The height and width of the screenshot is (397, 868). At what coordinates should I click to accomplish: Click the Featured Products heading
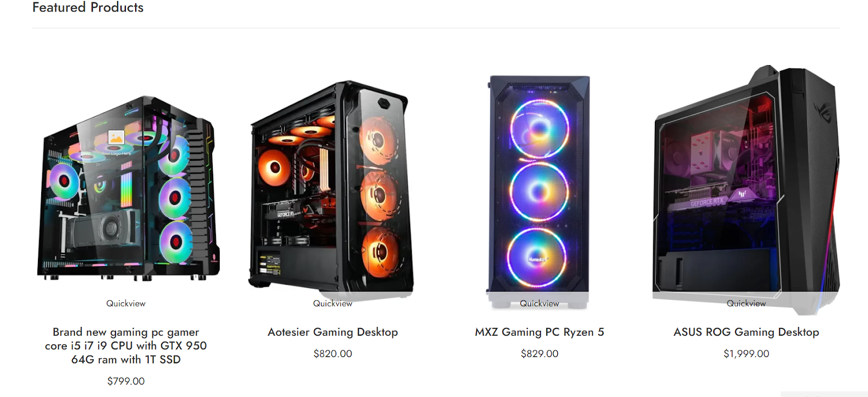(88, 8)
